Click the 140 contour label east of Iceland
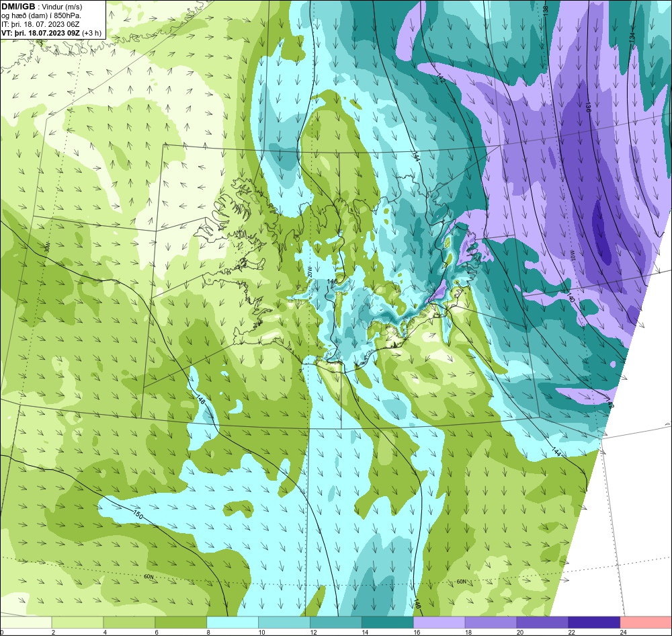This screenshot has width=672, height=636. (571, 297)
